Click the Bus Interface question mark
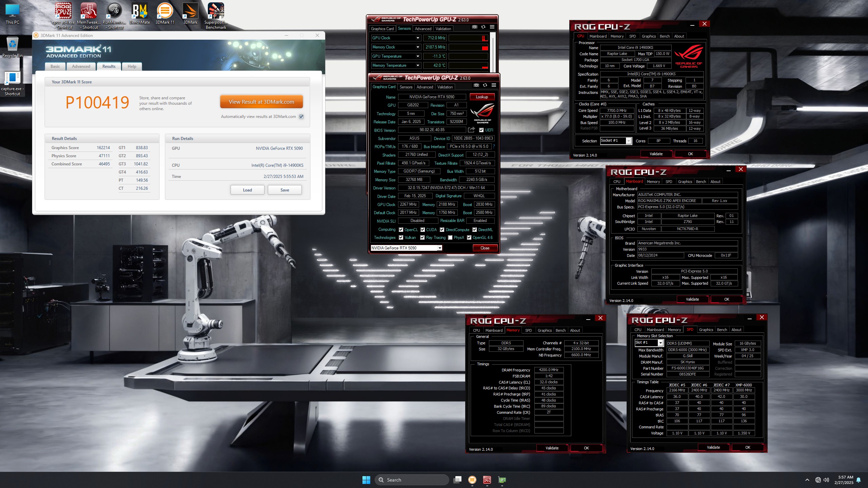Viewport: 868px width, 488px height. (x=494, y=146)
